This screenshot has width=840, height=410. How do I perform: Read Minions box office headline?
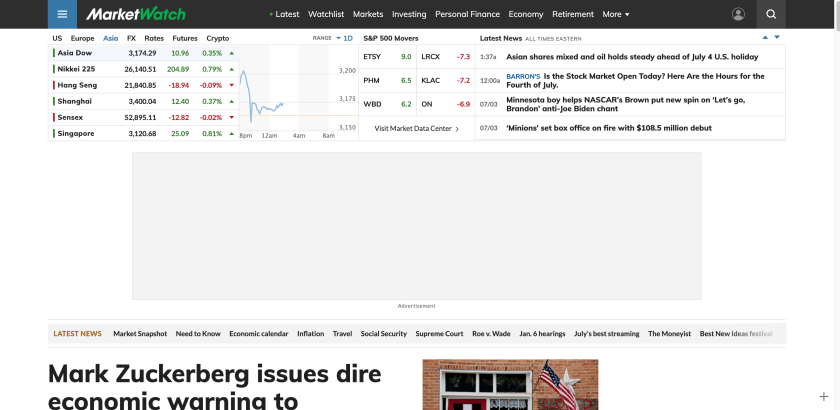click(609, 128)
